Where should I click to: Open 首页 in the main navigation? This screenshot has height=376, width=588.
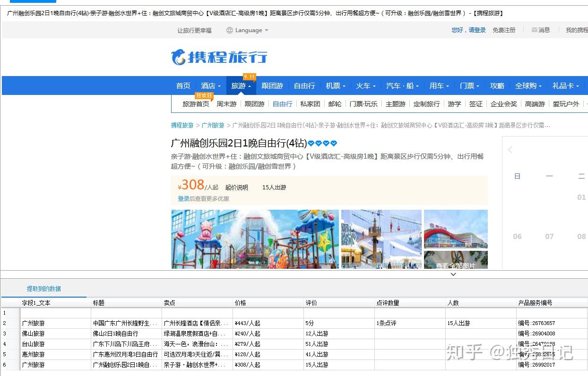pyautogui.click(x=183, y=86)
